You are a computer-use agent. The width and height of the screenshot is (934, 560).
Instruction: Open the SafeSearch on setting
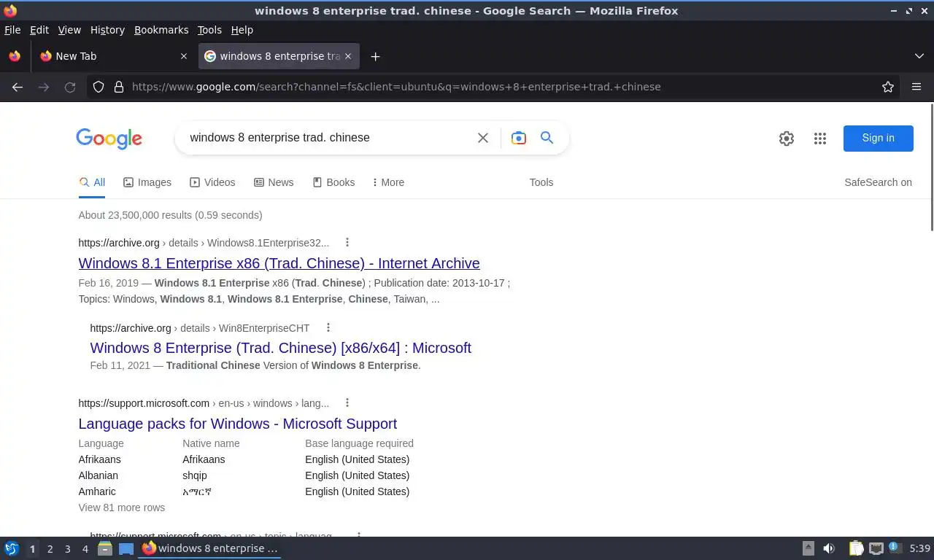pos(878,182)
